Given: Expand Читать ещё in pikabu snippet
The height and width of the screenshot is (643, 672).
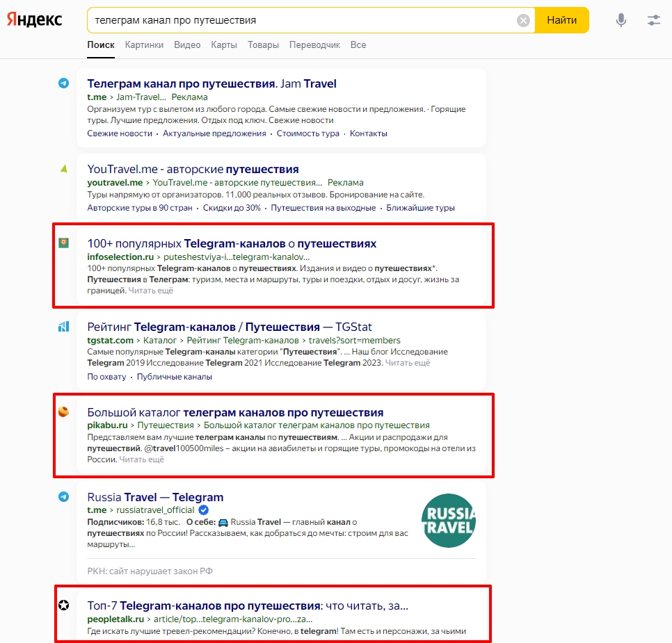Looking at the screenshot, I should [141, 459].
